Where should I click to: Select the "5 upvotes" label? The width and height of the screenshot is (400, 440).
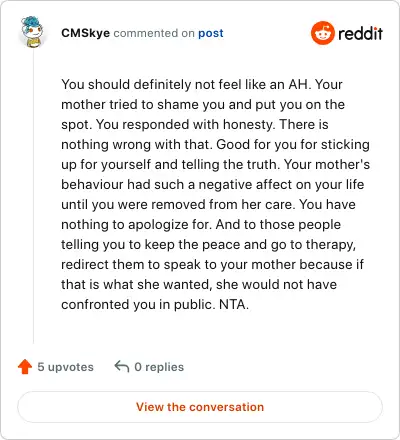tap(65, 367)
